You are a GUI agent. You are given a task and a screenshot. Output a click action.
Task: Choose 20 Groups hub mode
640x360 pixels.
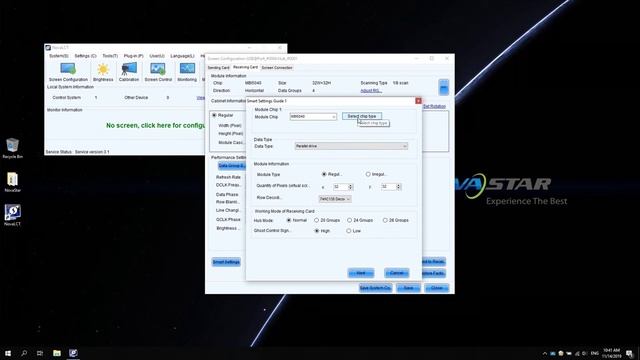(x=316, y=220)
